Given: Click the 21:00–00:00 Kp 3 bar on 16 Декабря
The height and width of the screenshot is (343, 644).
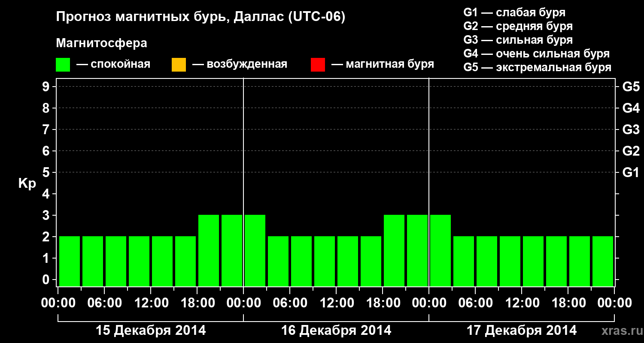Looking at the screenshot, I should click(417, 250).
